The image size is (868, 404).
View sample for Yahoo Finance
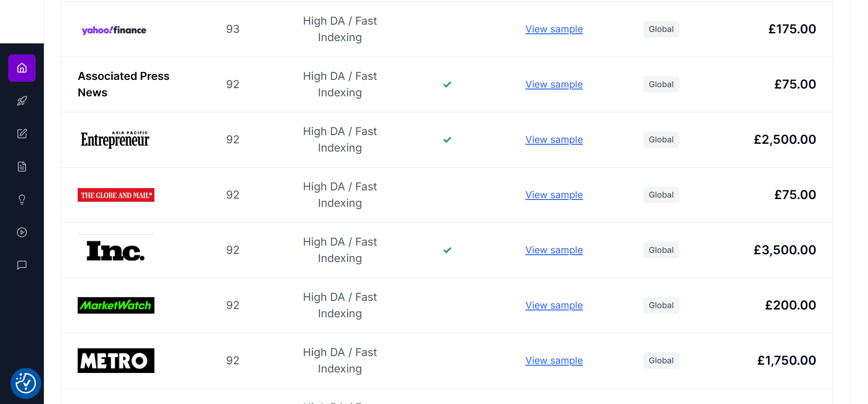[554, 29]
